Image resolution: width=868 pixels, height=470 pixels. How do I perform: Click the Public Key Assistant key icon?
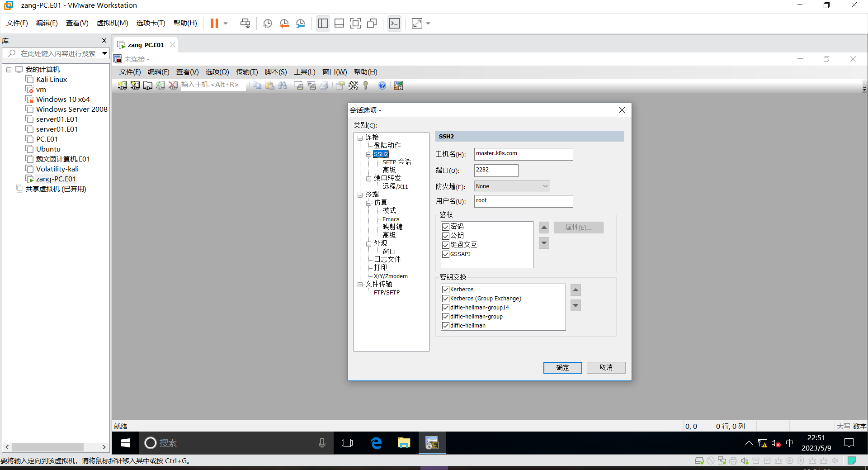(366, 85)
